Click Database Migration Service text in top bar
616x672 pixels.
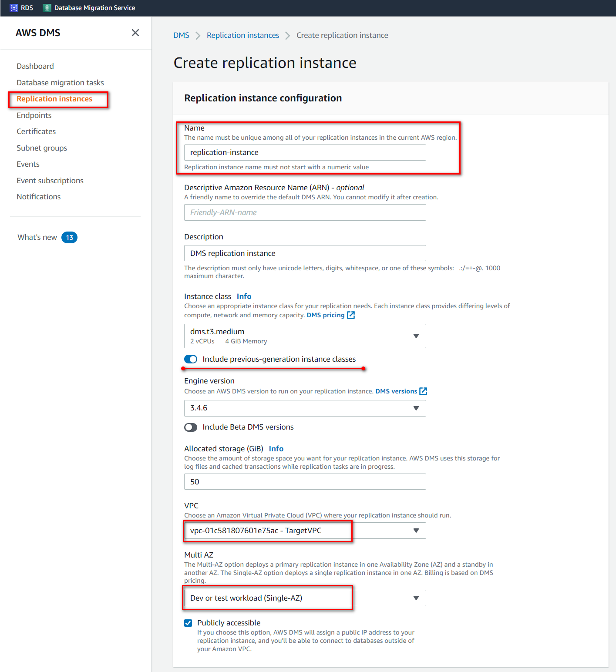(x=94, y=8)
